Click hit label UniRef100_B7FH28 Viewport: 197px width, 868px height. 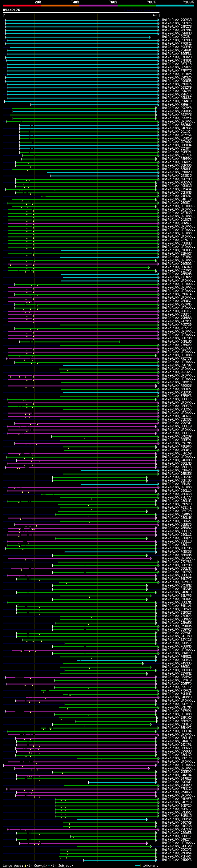click(177, 57)
